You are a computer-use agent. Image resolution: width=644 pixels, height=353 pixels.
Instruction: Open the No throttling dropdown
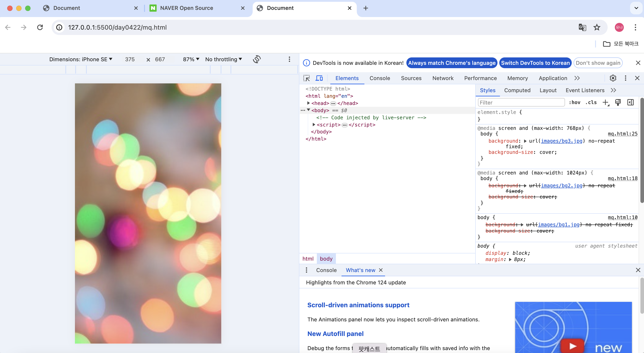coord(223,59)
